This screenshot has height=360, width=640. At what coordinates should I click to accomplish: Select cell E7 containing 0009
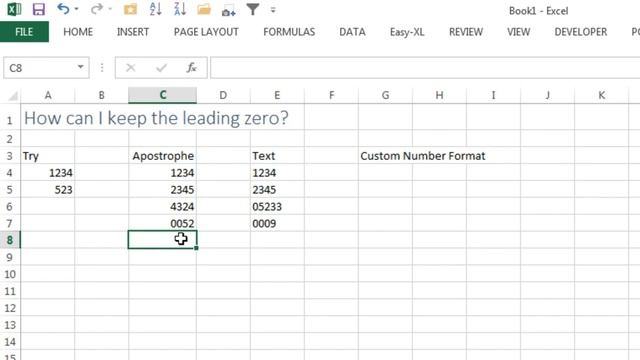click(277, 223)
